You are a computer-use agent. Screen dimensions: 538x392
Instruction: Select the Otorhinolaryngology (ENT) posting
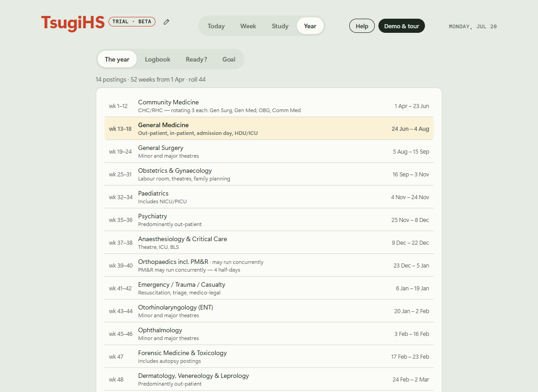point(269,311)
